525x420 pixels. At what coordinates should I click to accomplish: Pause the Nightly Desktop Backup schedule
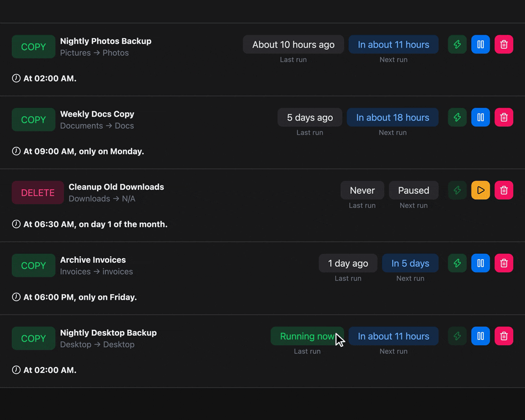(x=480, y=336)
